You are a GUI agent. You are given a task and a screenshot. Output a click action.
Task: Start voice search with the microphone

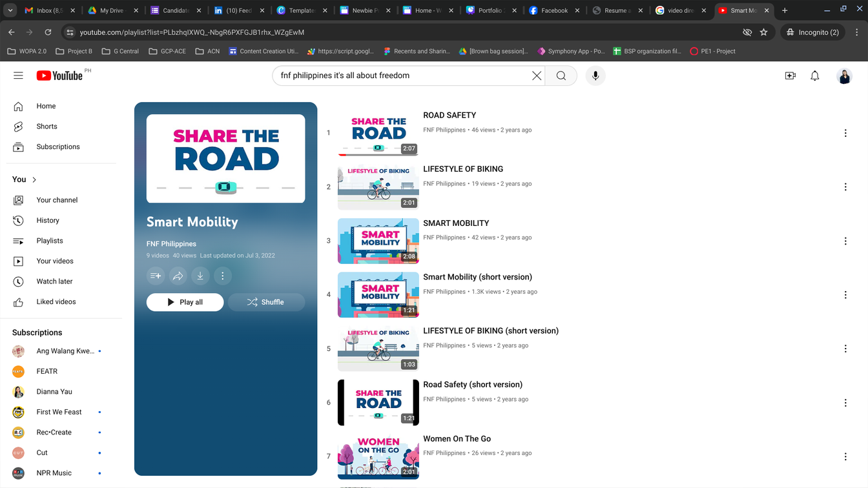coord(595,76)
